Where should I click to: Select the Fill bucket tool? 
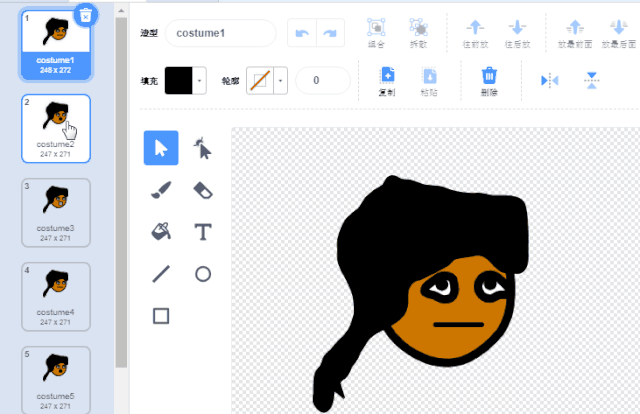pos(161,232)
